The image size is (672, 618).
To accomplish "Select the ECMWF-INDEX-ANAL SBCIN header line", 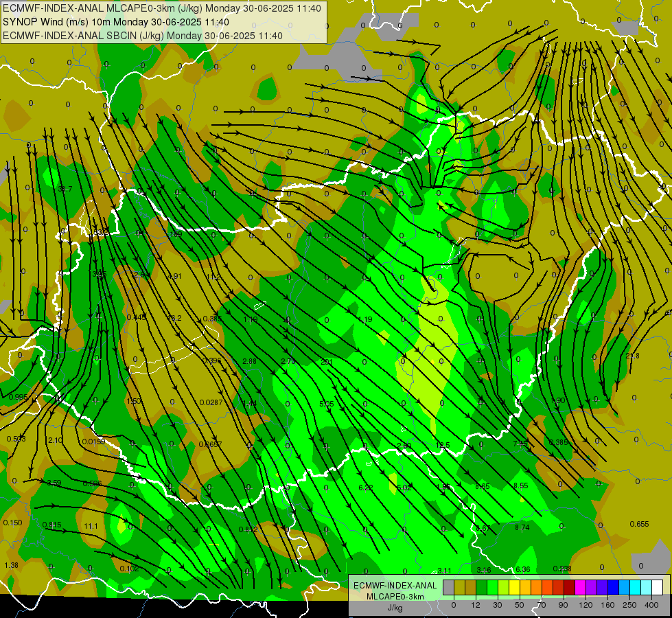I will [x=143, y=36].
